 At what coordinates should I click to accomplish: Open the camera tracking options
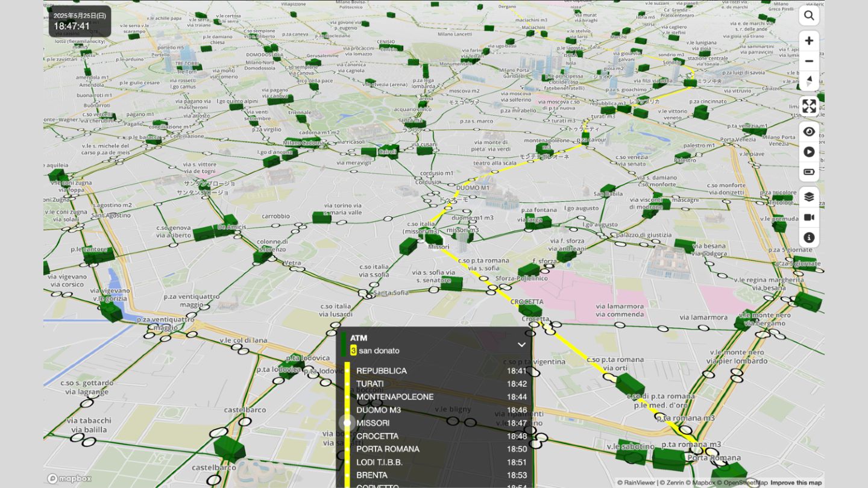tap(809, 217)
